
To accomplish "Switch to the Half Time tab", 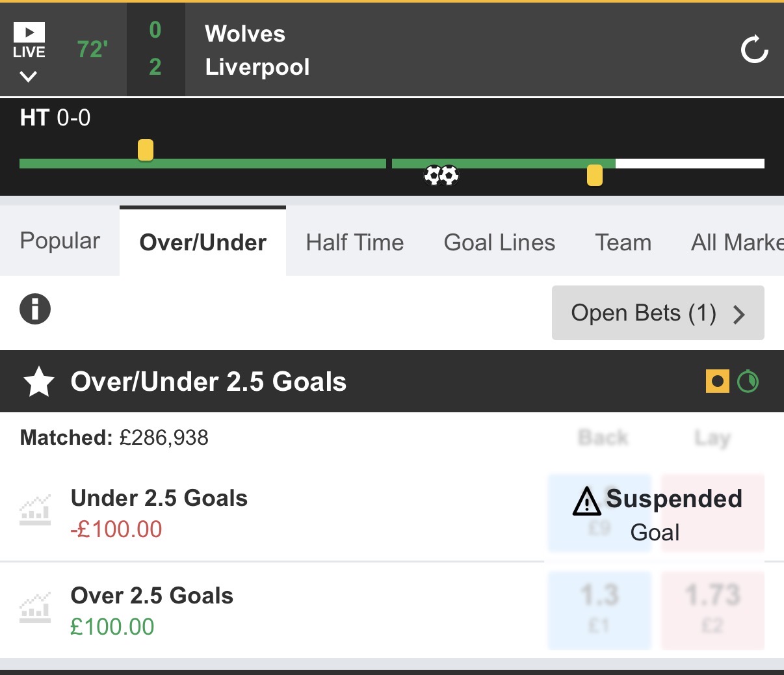I will pyautogui.click(x=355, y=243).
